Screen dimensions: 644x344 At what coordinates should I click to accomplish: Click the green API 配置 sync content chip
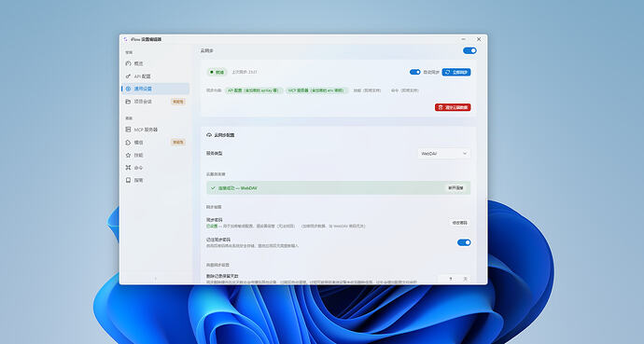tap(254, 90)
